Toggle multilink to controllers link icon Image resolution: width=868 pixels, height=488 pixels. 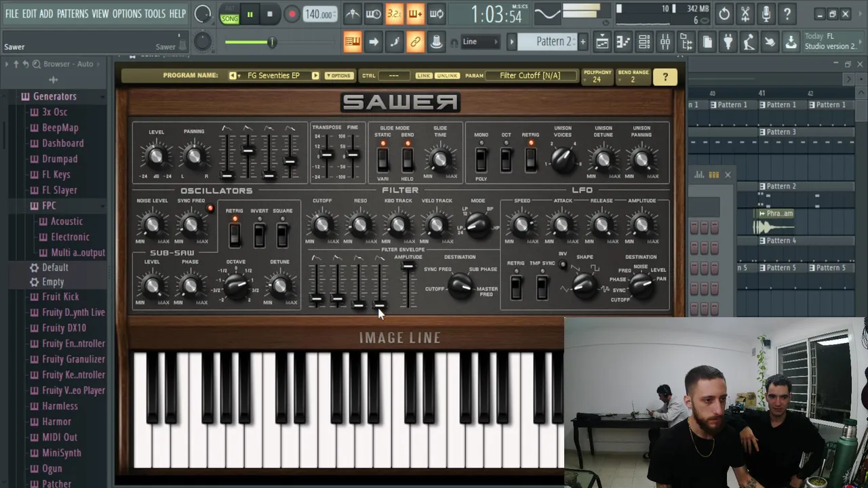click(415, 42)
